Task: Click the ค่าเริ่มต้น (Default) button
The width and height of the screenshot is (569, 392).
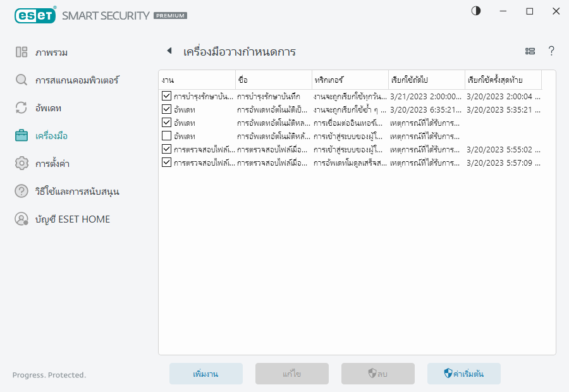Action: pyautogui.click(x=463, y=374)
